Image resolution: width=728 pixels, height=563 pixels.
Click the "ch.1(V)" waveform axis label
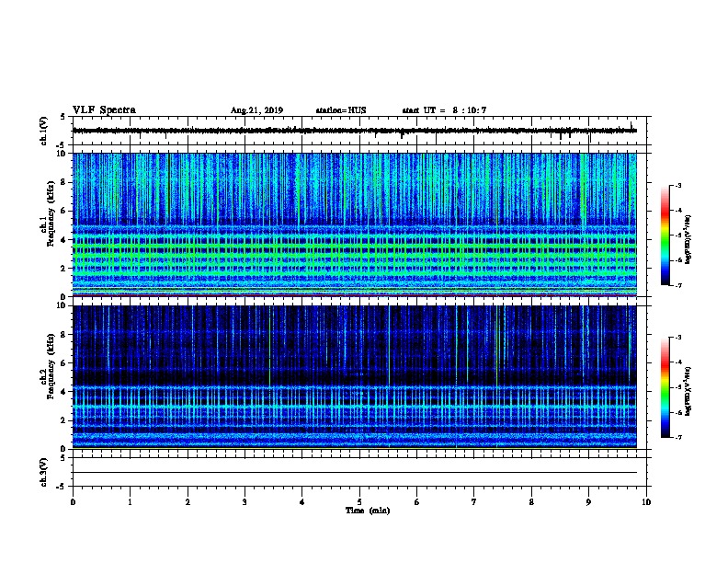pos(44,131)
